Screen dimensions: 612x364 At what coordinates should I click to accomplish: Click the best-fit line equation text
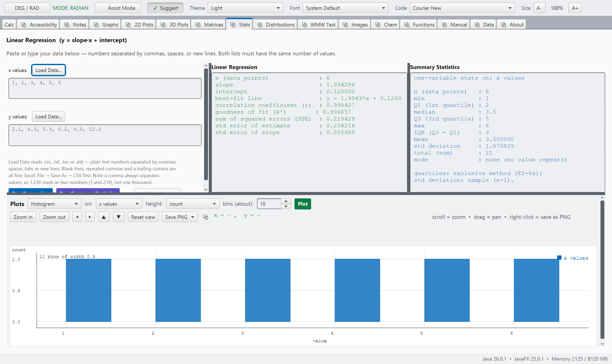click(x=364, y=98)
